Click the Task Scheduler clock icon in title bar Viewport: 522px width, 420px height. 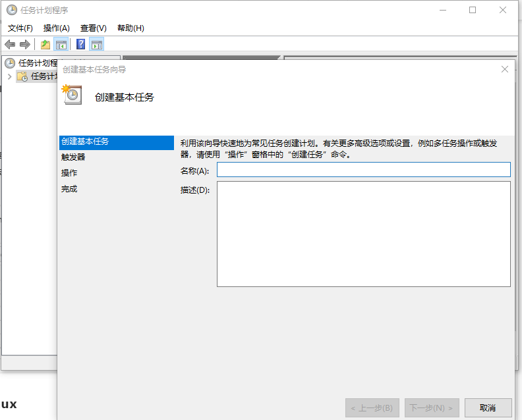[12, 10]
